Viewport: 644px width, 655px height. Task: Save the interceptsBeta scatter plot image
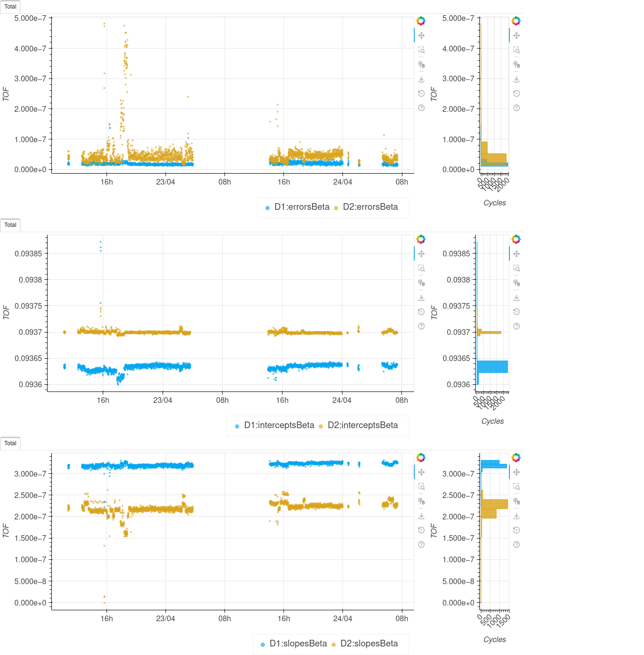(421, 298)
